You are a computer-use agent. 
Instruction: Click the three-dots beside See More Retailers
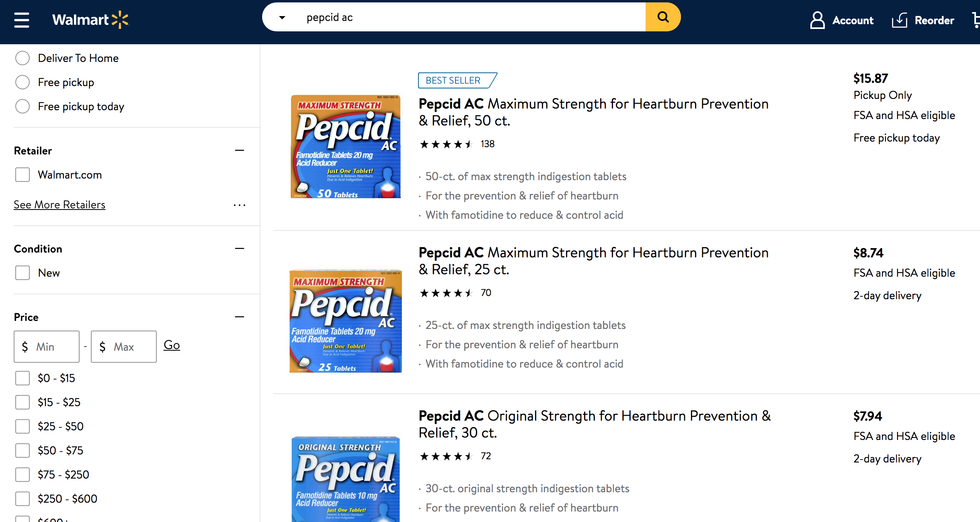point(240,205)
